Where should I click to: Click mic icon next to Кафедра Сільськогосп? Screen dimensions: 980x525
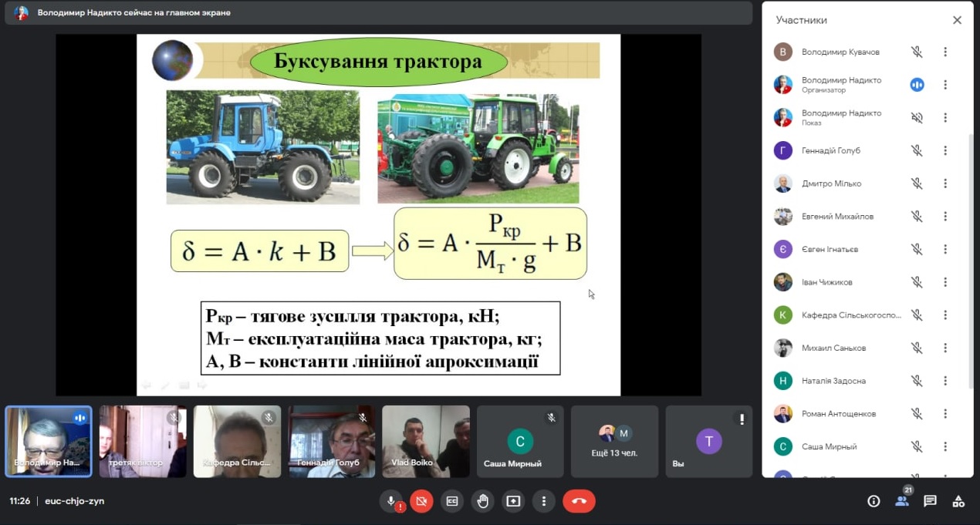(917, 315)
